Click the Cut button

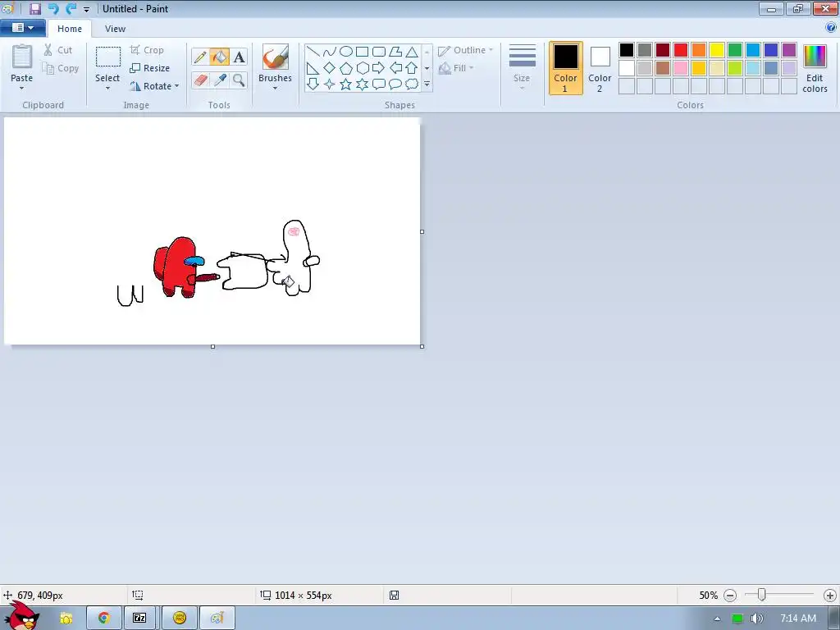tap(58, 50)
